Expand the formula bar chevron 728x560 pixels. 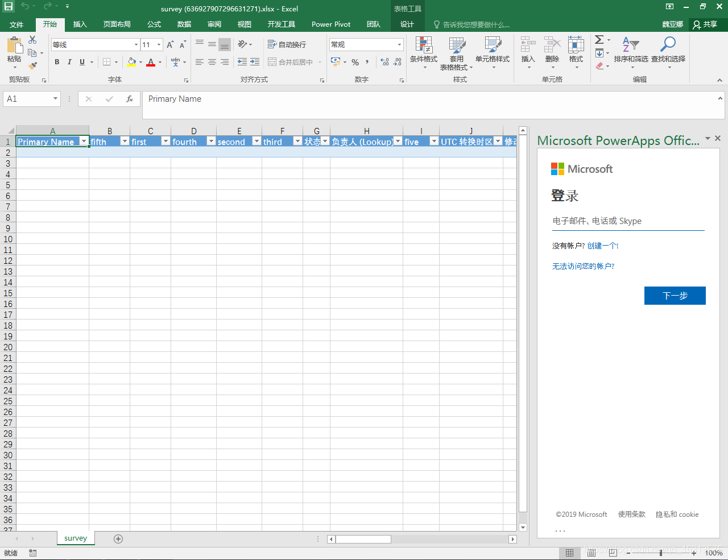(720, 98)
